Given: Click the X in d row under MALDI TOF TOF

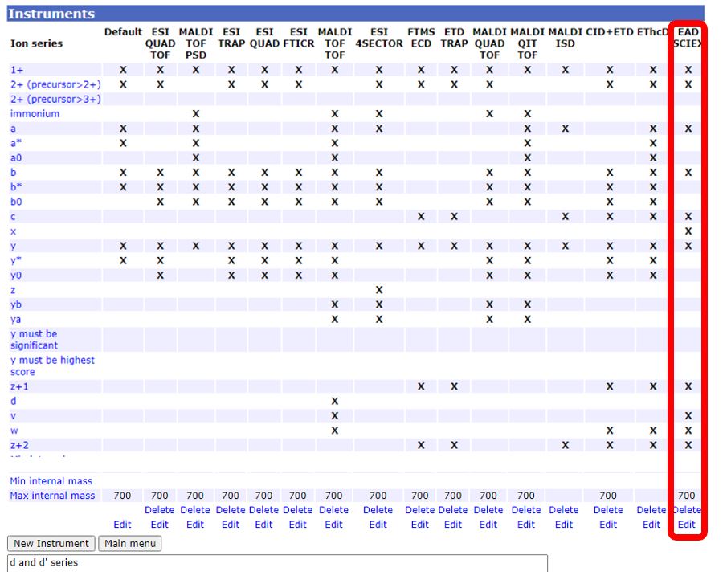Looking at the screenshot, I should point(335,401).
